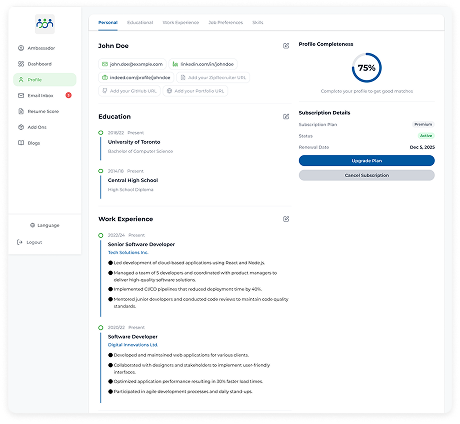The width and height of the screenshot is (460, 424).
Task: Open Blogs from the sidebar
Action: tap(45, 143)
